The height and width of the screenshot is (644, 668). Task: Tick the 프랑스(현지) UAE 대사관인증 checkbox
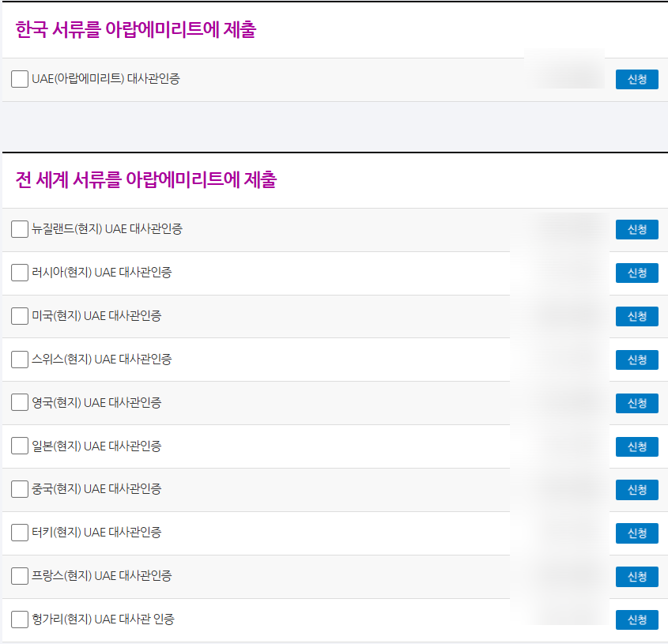(20, 576)
